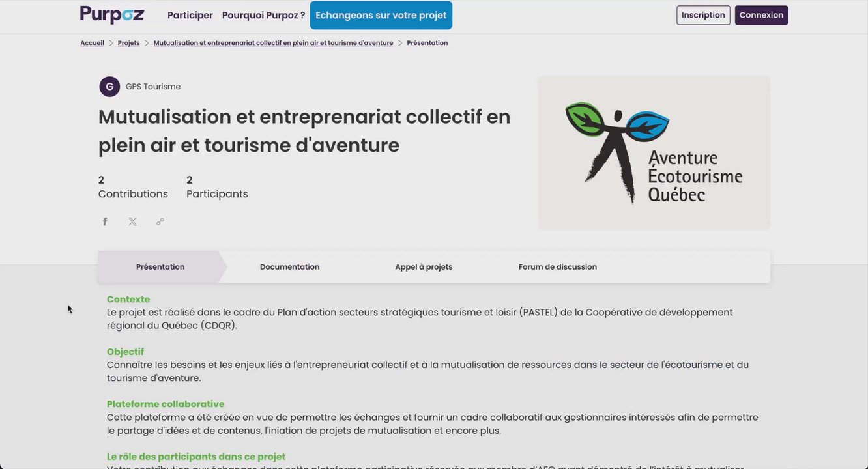The image size is (868, 469).
Task: Click the Inscription button
Action: point(703,15)
